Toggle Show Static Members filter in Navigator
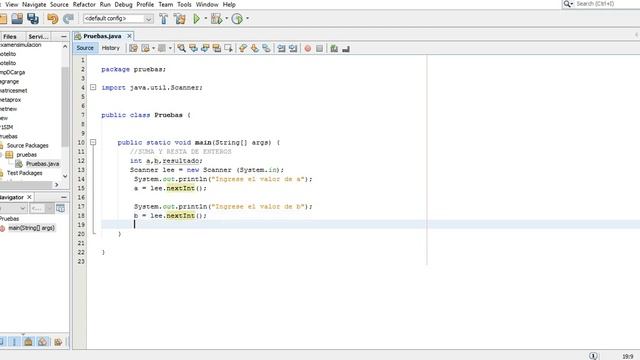640x360 pixels. pyautogui.click(x=14, y=342)
